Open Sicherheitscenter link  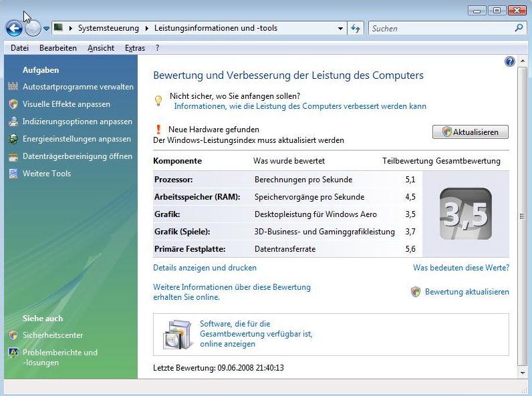[53, 335]
